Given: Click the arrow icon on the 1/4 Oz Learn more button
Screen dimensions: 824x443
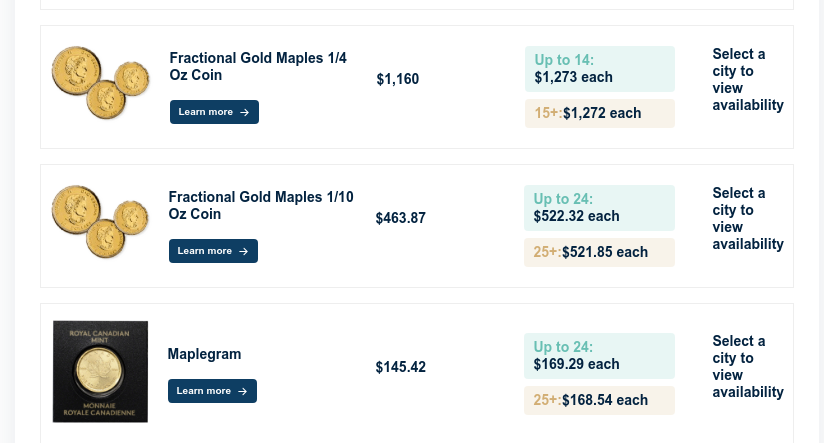Looking at the screenshot, I should pos(244,112).
